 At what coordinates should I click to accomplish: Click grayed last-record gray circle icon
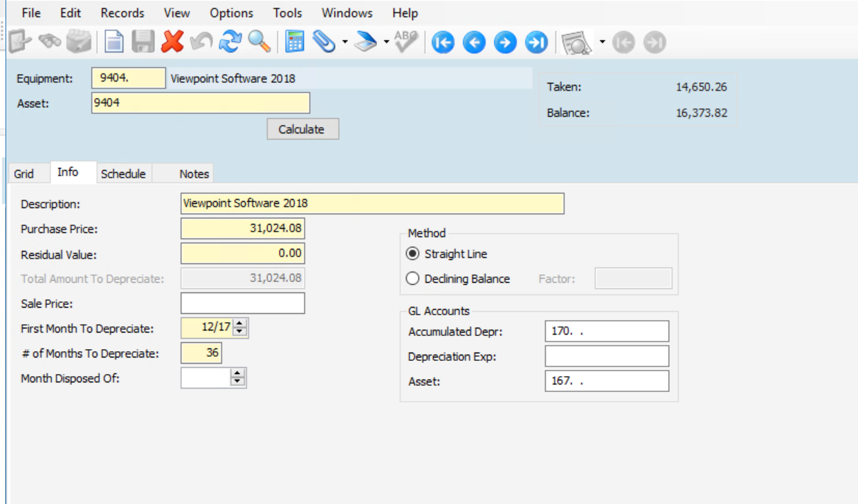click(654, 43)
